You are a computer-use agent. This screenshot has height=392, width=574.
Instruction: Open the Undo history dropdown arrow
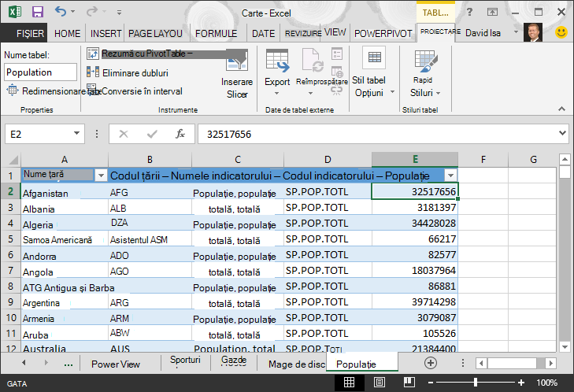point(73,12)
